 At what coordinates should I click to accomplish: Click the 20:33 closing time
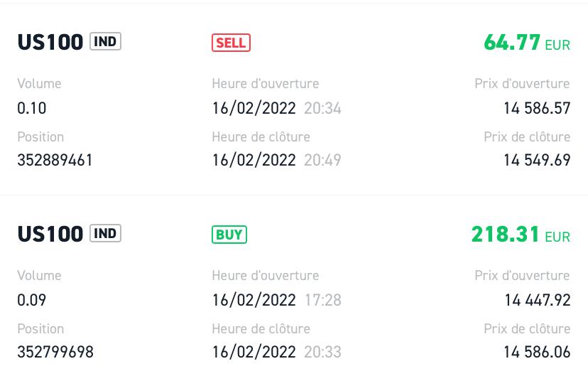(x=322, y=352)
